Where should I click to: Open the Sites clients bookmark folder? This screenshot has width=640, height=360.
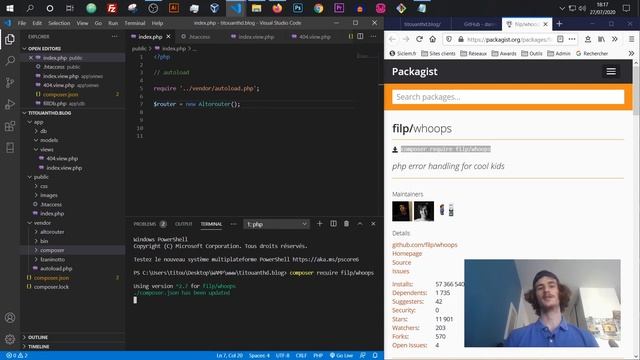click(x=438, y=53)
